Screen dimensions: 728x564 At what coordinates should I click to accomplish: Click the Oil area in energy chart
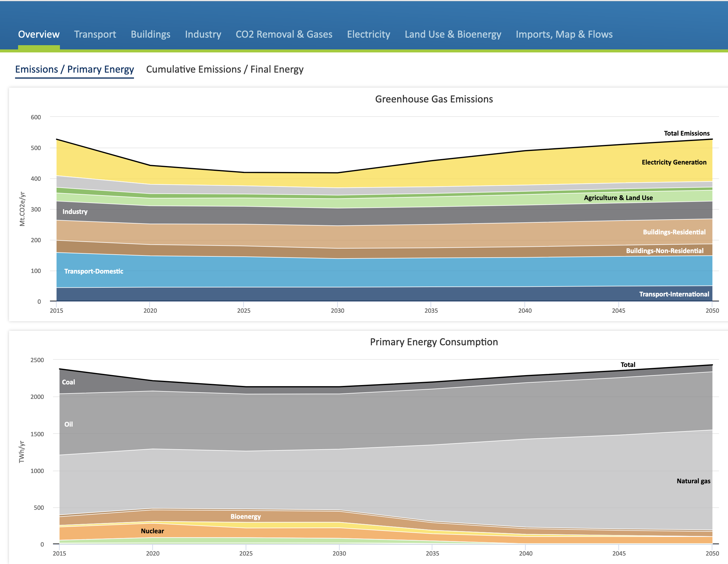click(x=68, y=424)
